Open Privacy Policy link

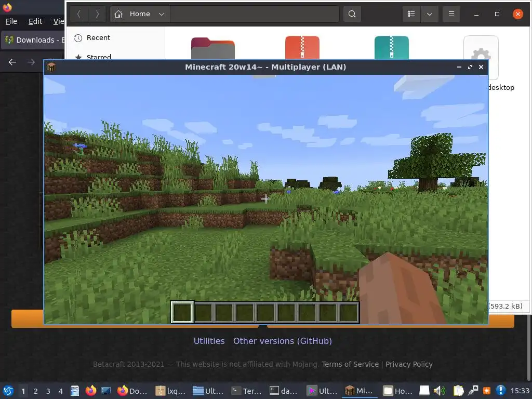point(409,364)
